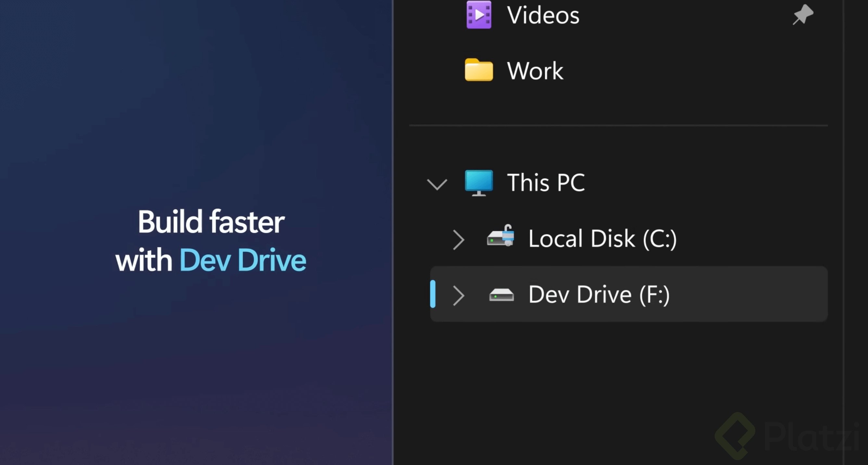Unpin Videos from the navigation pane
The image size is (868, 465).
click(x=803, y=14)
